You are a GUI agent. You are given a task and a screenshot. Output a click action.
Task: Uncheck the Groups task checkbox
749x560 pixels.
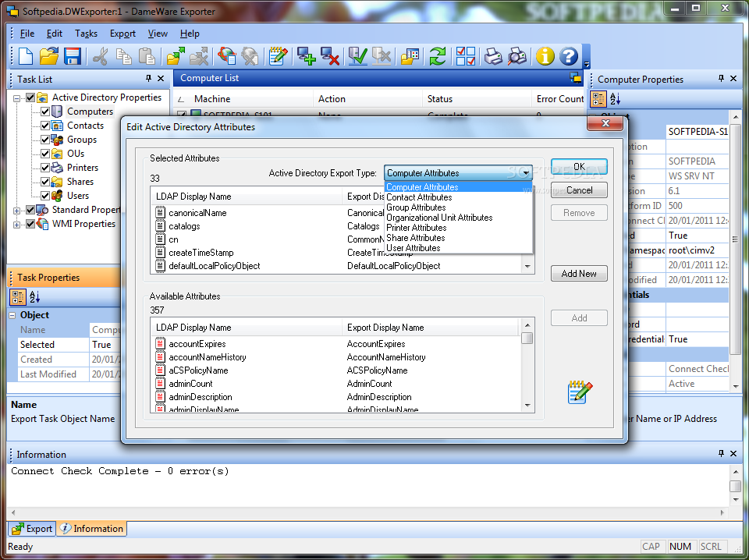[45, 140]
